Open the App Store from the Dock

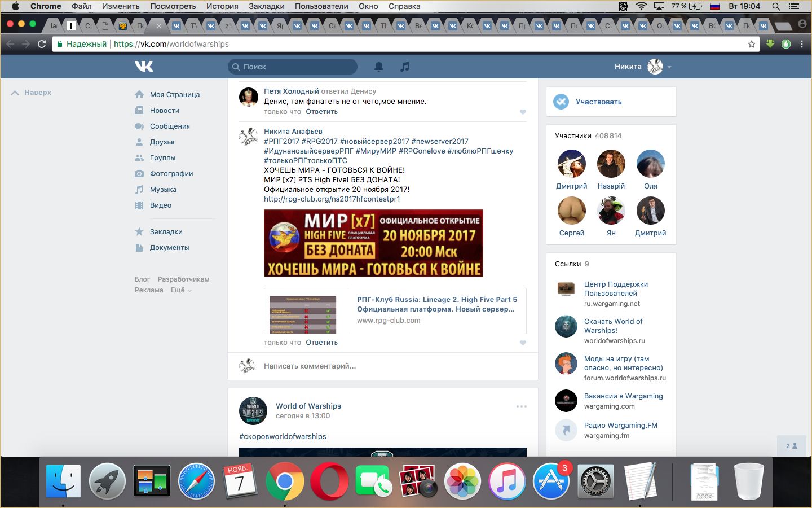[x=551, y=481]
